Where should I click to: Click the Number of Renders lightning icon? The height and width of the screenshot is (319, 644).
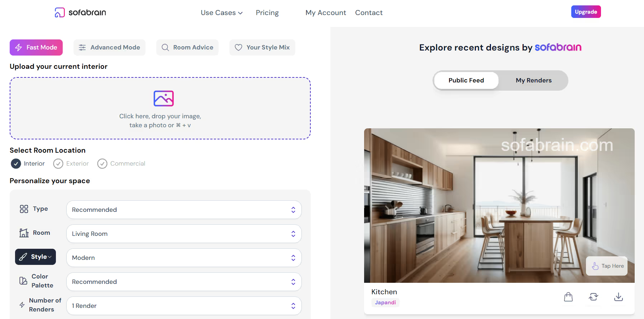[x=22, y=305]
